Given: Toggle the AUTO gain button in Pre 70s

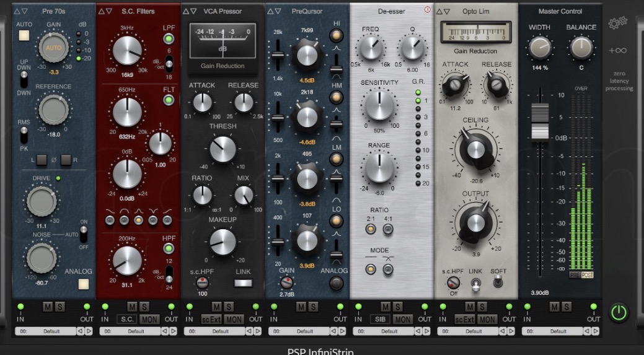Looking at the screenshot, I should coord(24,35).
